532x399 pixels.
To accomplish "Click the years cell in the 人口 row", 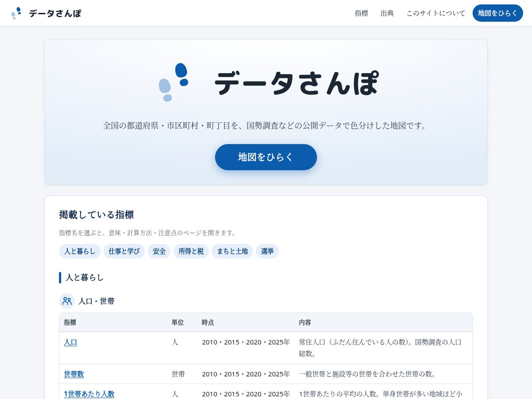I will tap(246, 342).
